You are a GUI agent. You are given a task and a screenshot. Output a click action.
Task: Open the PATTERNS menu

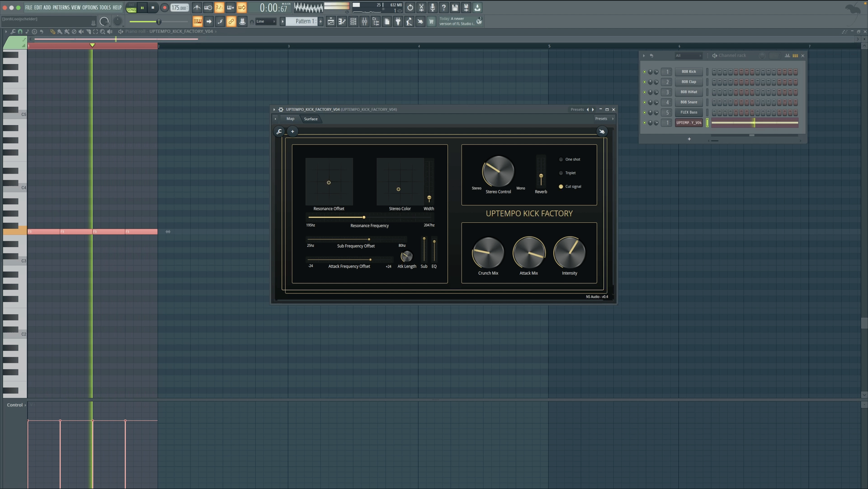[61, 7]
